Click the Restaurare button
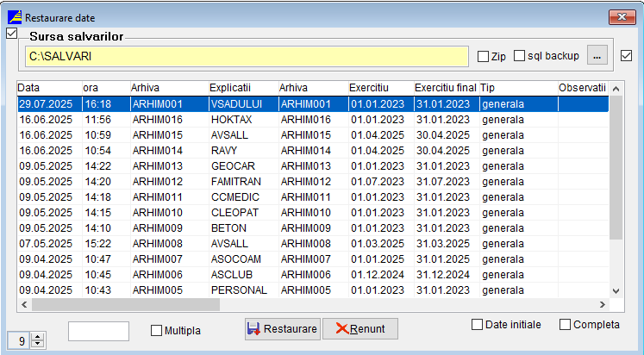644x355 pixels. (x=283, y=329)
